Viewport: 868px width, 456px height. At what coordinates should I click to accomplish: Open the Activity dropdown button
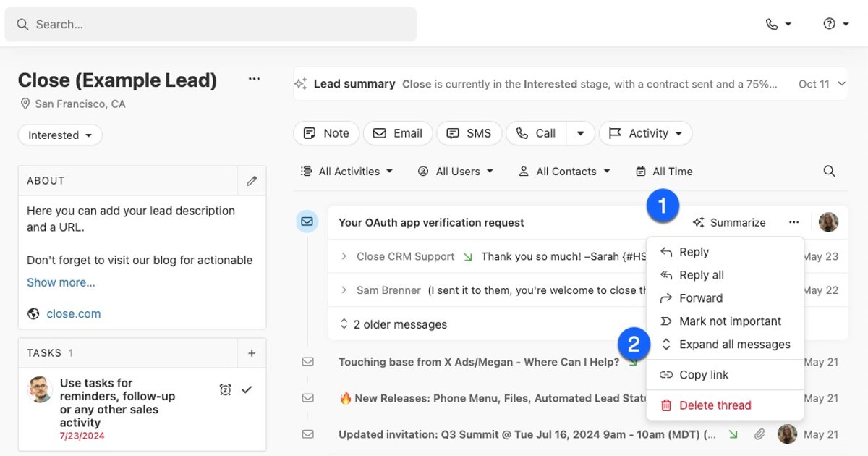(645, 133)
